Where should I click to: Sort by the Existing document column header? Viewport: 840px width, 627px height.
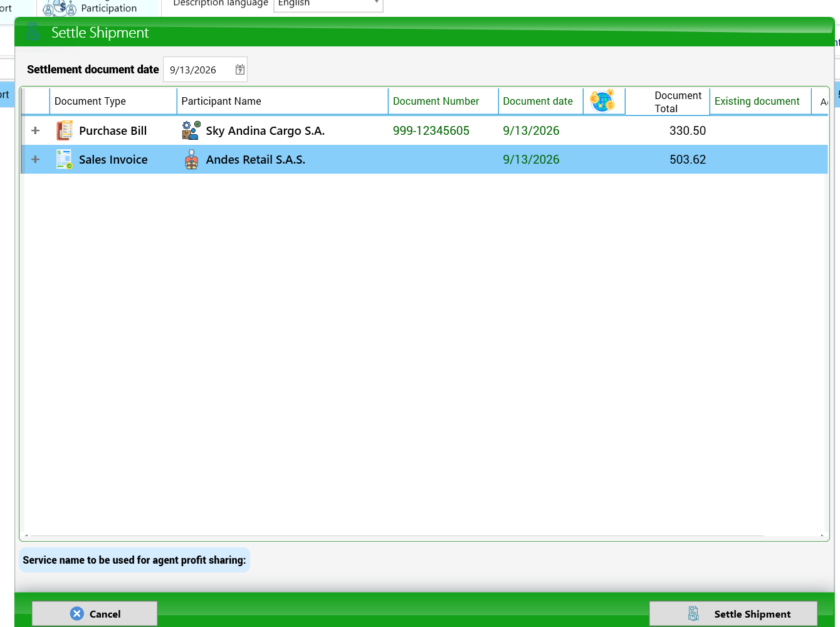tap(760, 101)
